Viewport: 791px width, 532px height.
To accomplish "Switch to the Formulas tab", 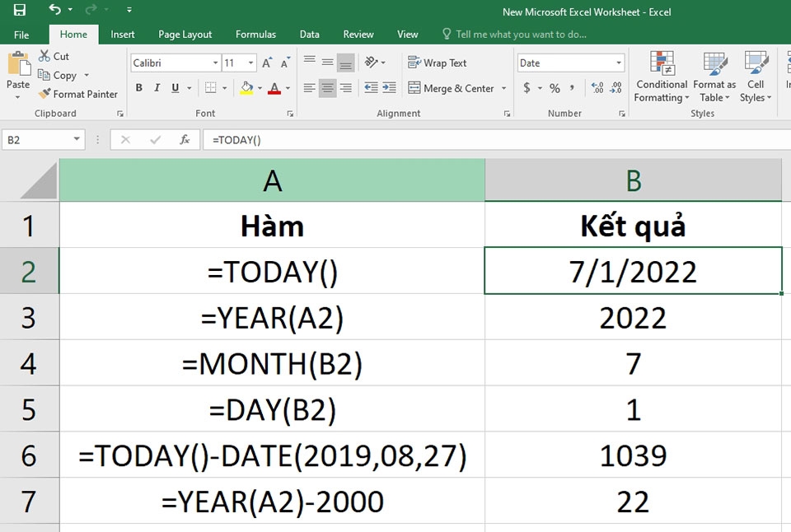I will pyautogui.click(x=255, y=35).
